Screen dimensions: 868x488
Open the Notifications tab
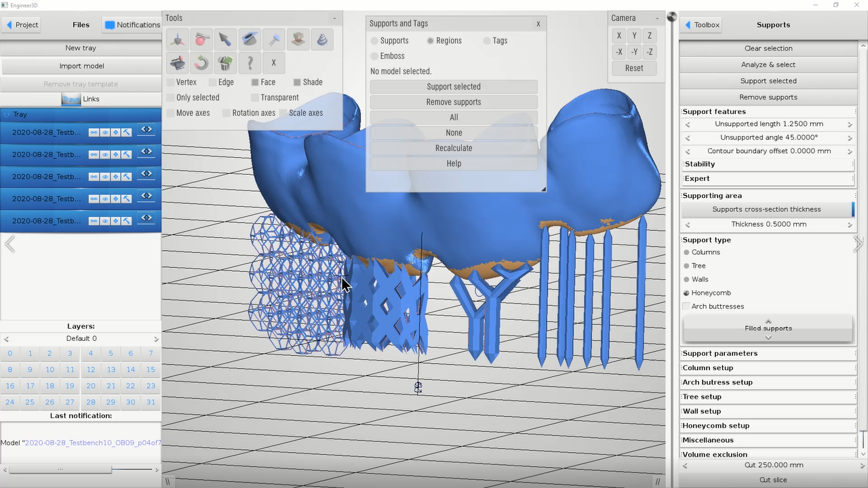tap(132, 25)
